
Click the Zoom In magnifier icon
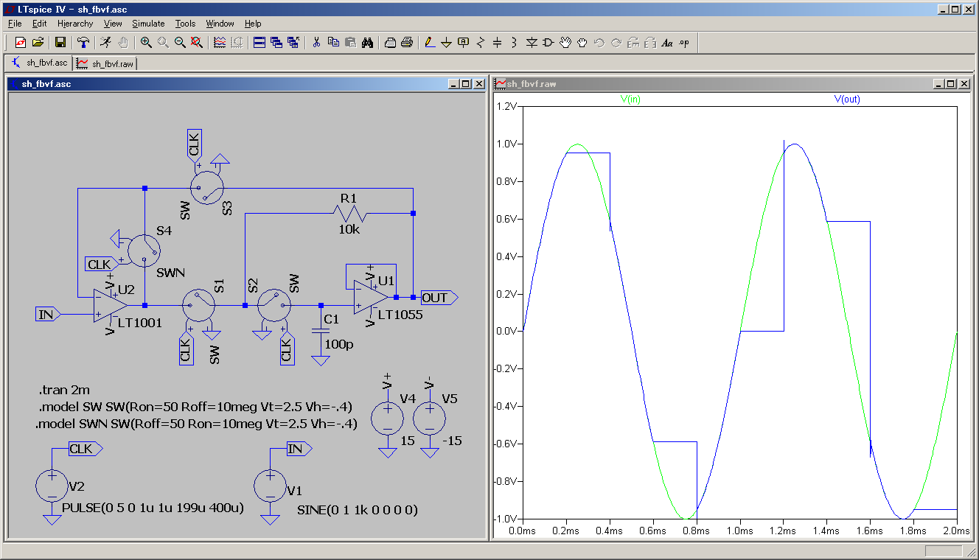click(x=146, y=43)
